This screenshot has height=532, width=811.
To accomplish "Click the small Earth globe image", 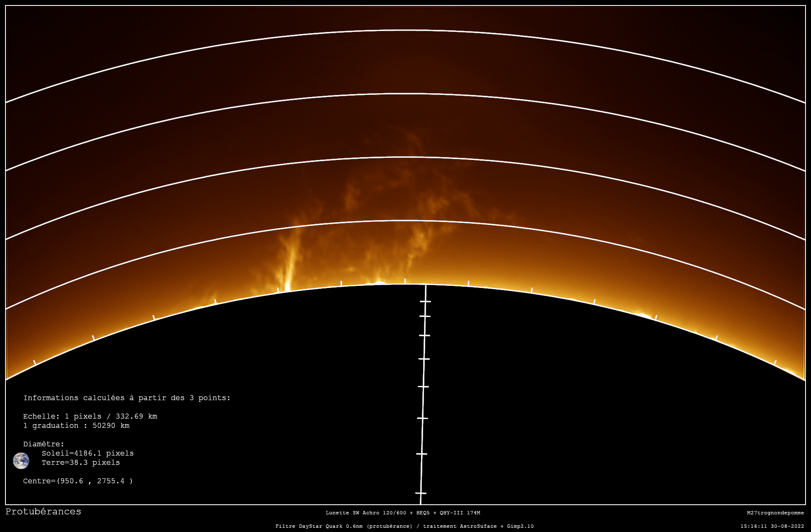I will tap(21, 461).
